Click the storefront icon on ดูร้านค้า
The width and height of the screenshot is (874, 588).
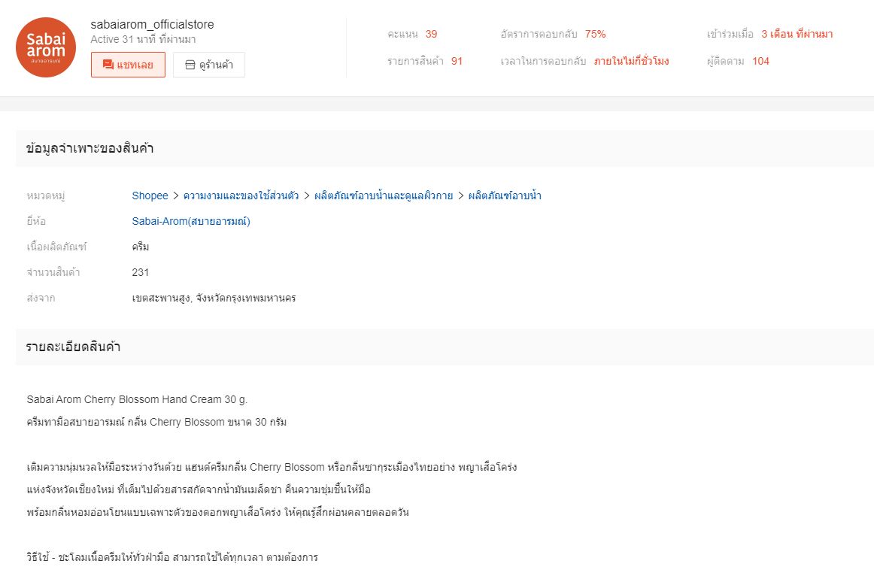tap(190, 65)
